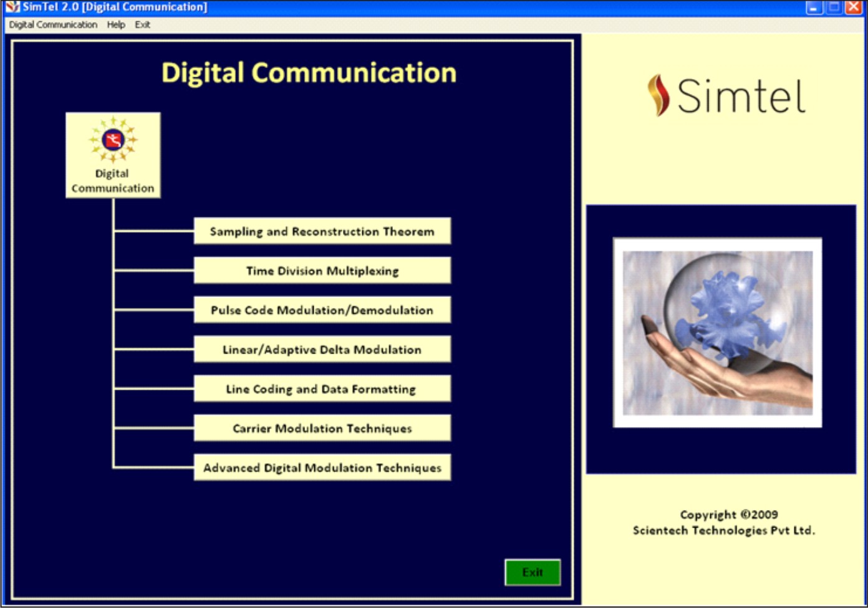
Task: Click the Simtel flame logo
Action: [x=658, y=95]
